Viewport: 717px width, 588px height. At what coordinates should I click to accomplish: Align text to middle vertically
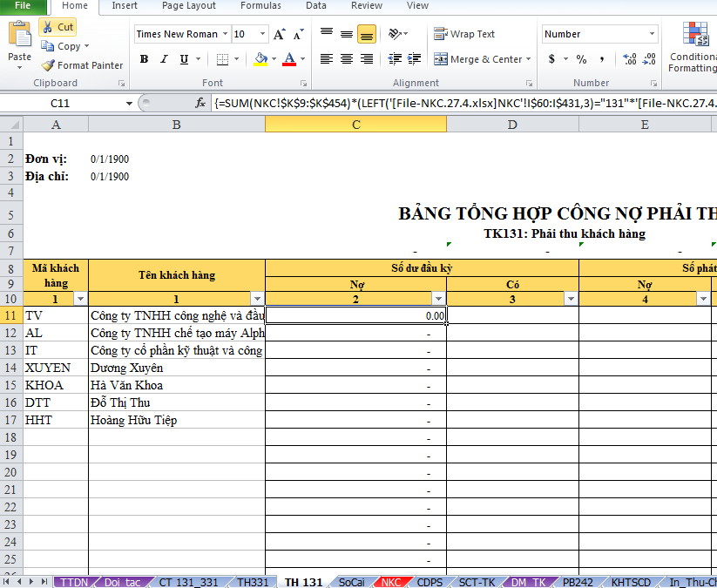pos(347,34)
